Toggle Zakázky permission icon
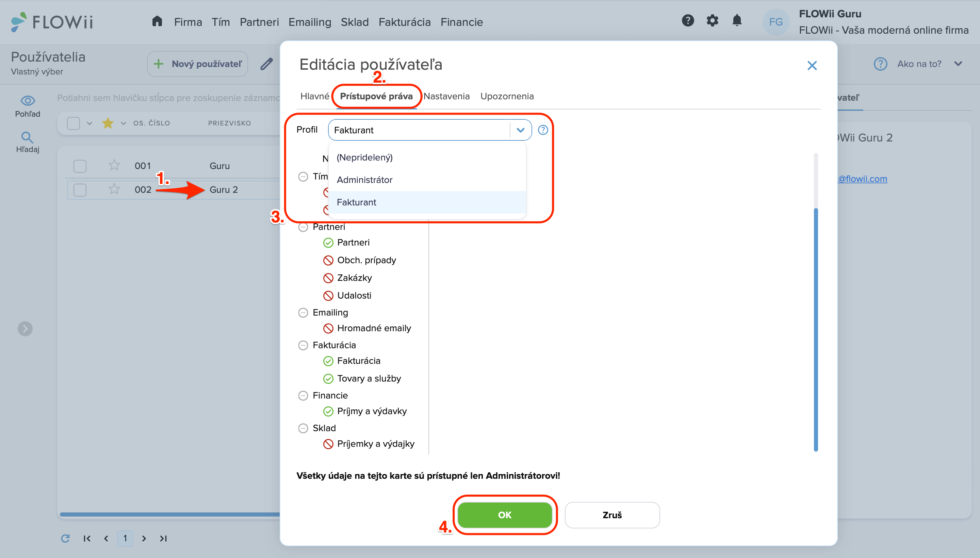 (x=328, y=278)
